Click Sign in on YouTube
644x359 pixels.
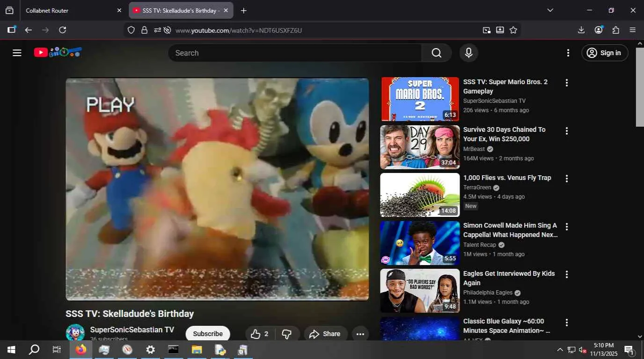604,53
